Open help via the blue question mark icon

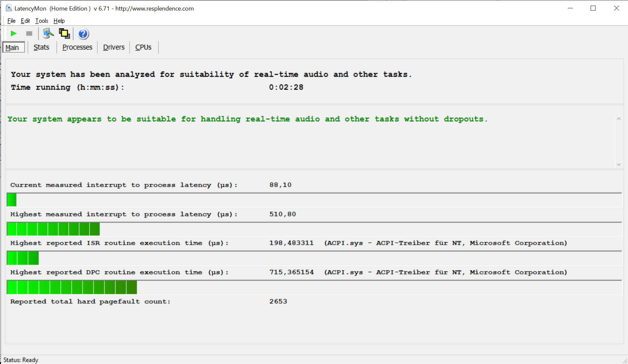83,34
